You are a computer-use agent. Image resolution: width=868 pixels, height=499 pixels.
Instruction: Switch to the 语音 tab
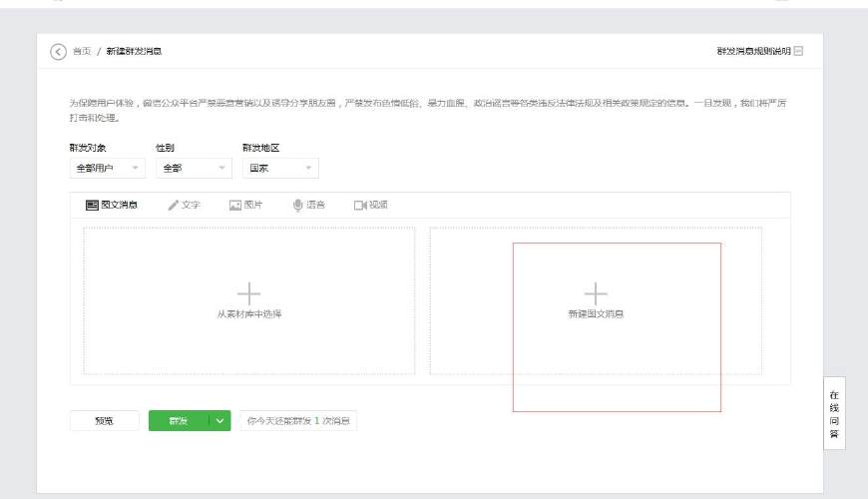point(309,205)
